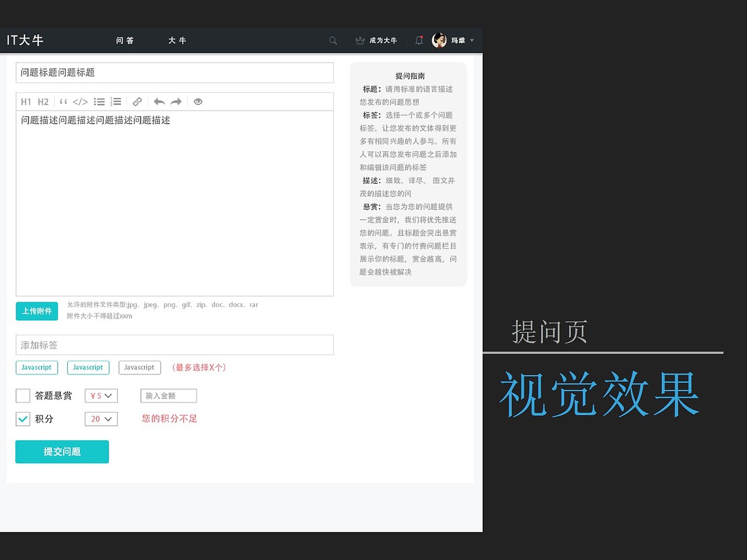This screenshot has height=560, width=747.
Task: Enable the 答题悬赏 checkbox
Action: [x=23, y=395]
